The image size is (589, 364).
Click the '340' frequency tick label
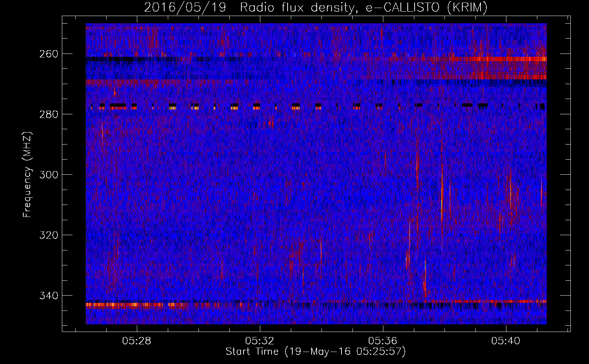coord(48,296)
